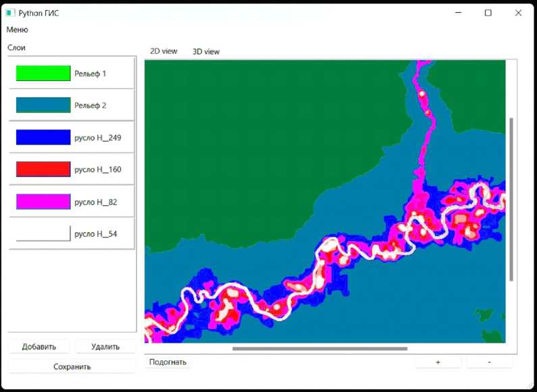Click the Сохранить button

tap(72, 366)
